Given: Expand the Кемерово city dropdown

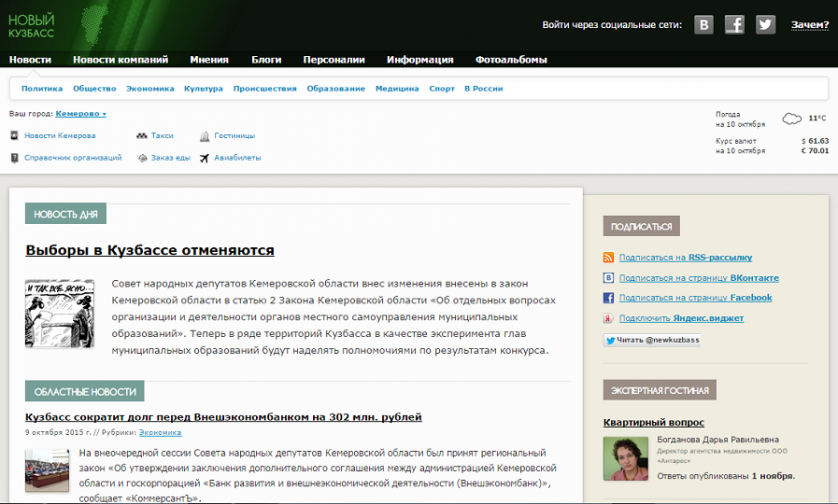Looking at the screenshot, I should point(81,114).
